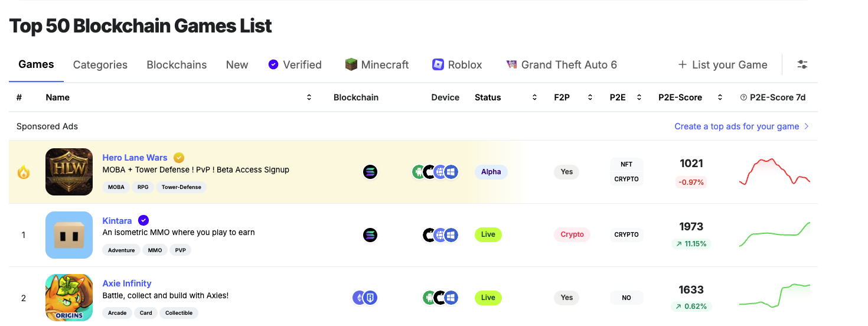Click the Windows device icon for Kintara
This screenshot has height=326, width=868.
pos(451,235)
